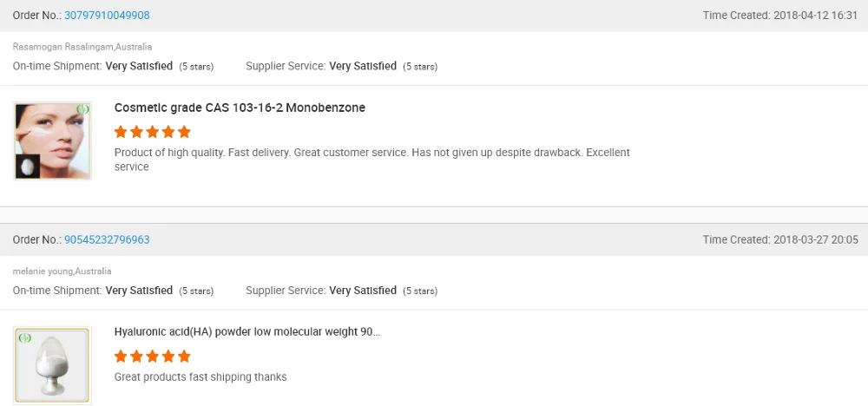
Task: Click On-time Shipment rating on melanie young's order
Action: pos(139,291)
